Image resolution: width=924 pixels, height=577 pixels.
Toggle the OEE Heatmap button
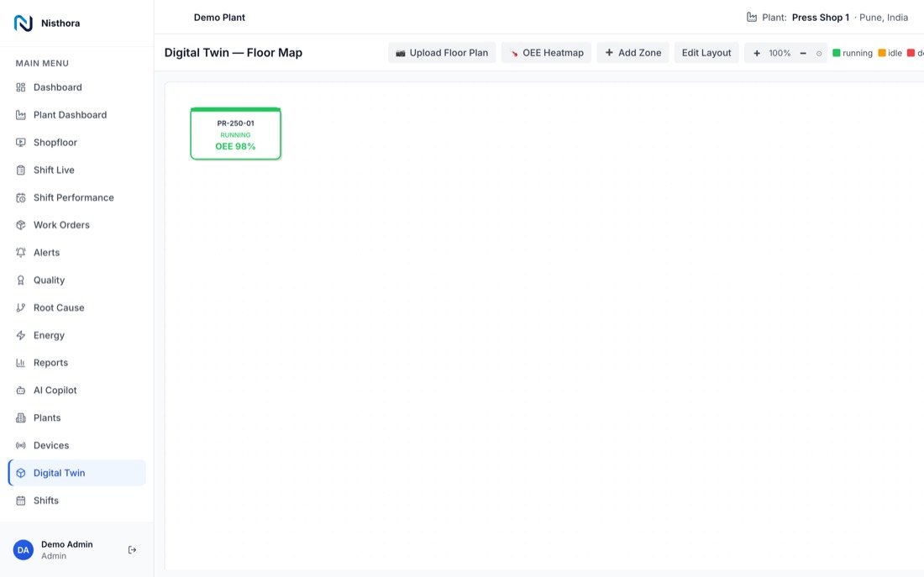(x=546, y=53)
